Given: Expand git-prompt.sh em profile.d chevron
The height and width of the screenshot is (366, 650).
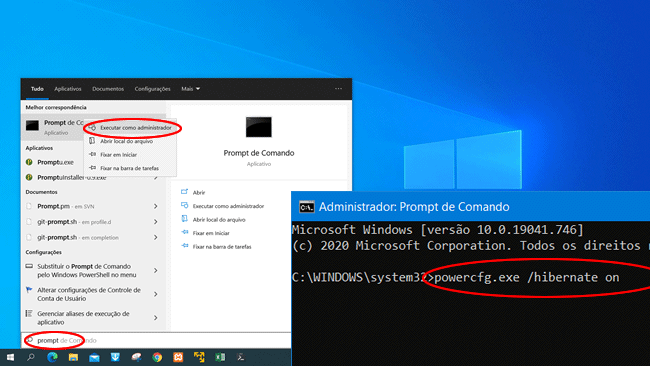Looking at the screenshot, I should click(156, 222).
